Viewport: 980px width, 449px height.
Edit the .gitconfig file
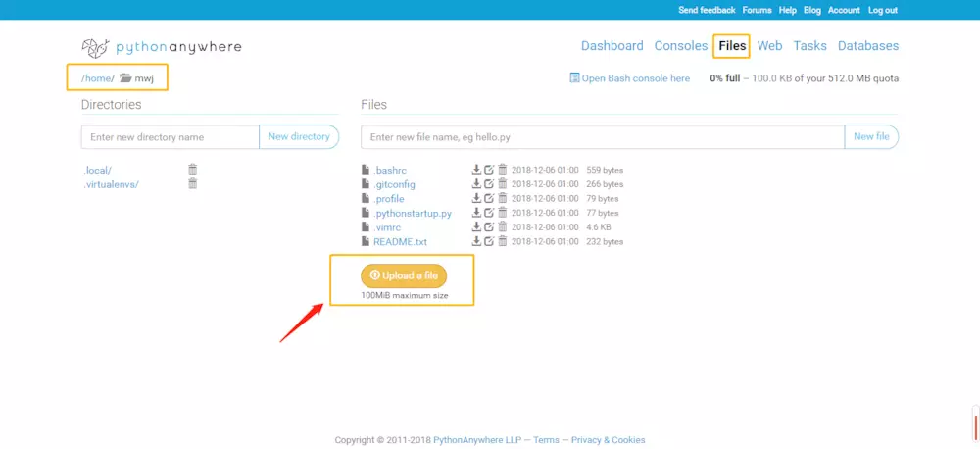click(x=489, y=183)
